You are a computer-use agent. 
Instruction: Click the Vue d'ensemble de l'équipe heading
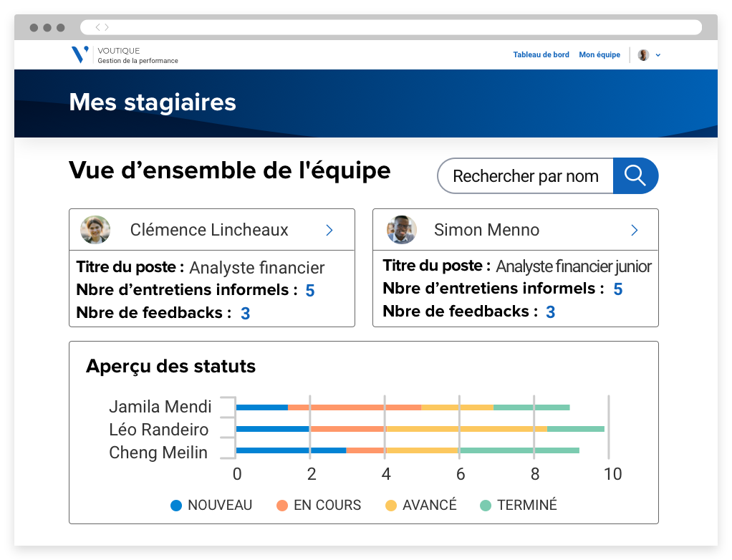[230, 170]
